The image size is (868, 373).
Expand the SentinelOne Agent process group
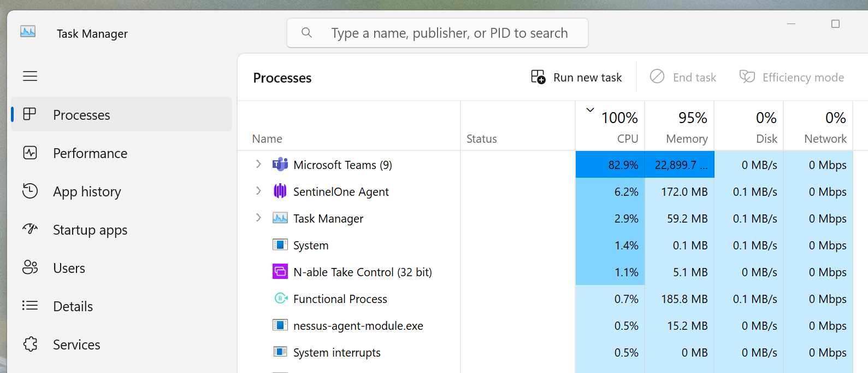point(258,190)
